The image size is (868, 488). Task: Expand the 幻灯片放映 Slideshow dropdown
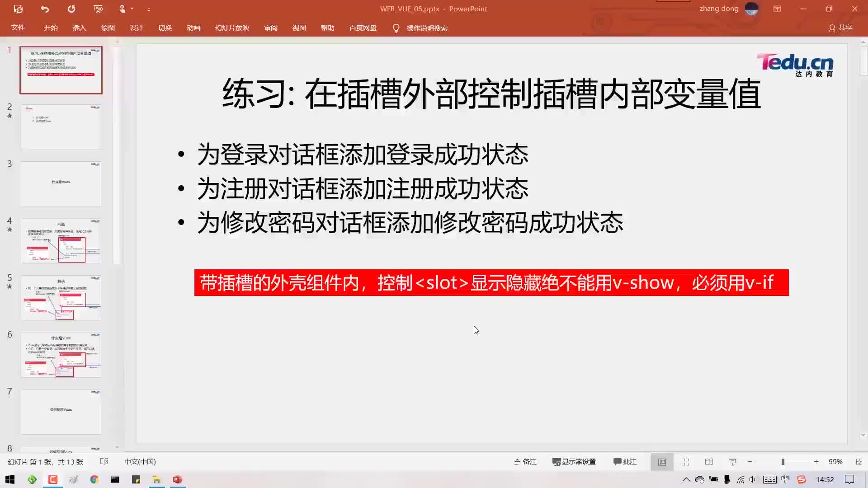(232, 28)
